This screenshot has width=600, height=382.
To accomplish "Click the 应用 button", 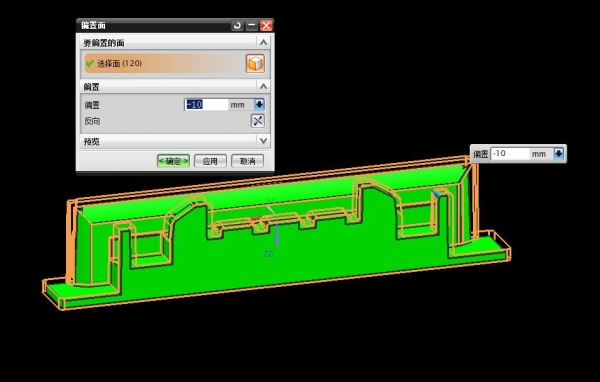I will point(210,161).
